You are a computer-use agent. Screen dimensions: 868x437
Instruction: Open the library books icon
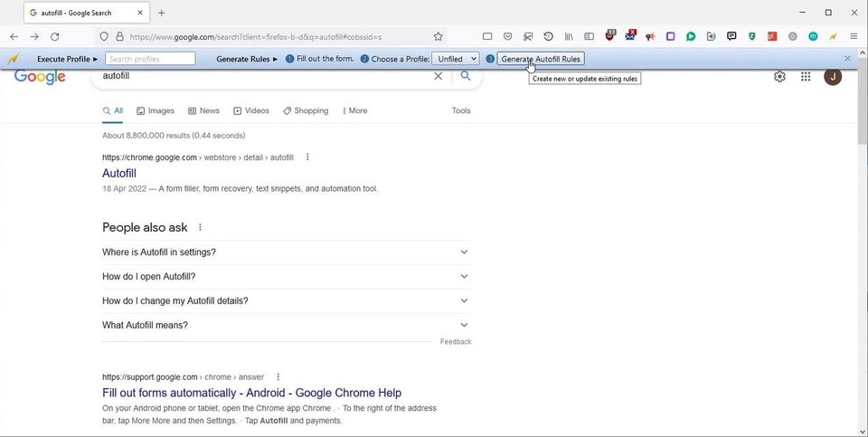569,36
